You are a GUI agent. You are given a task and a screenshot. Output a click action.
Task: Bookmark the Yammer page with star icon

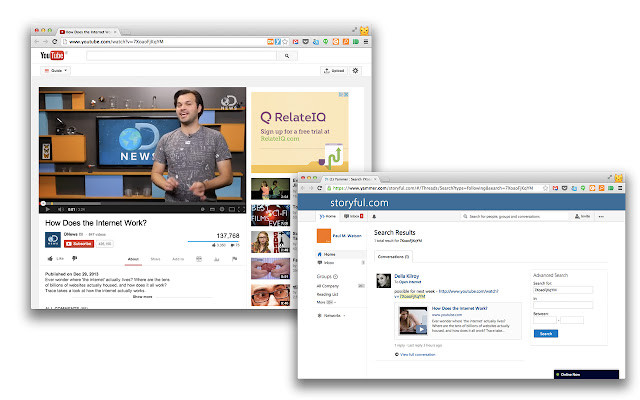pos(545,188)
